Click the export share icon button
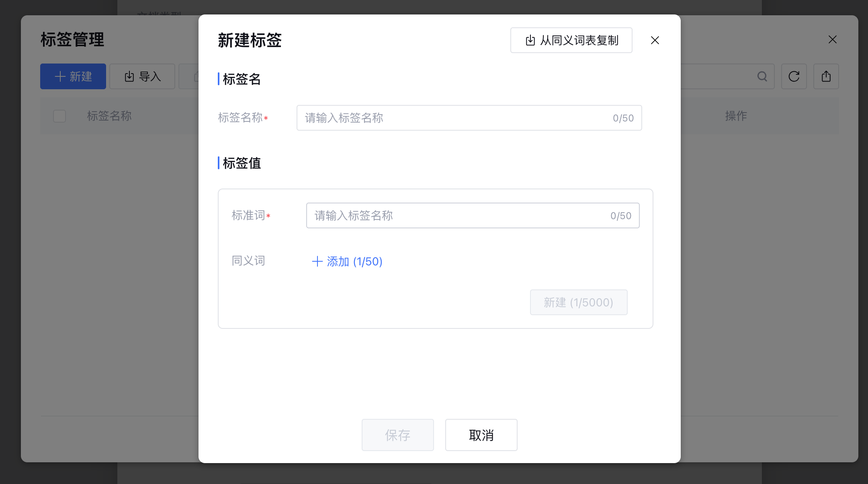 826,76
